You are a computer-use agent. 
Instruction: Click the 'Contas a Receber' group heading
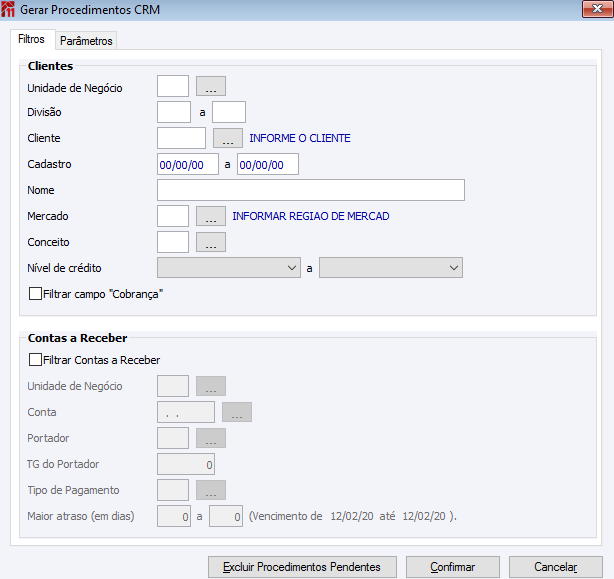pyautogui.click(x=77, y=338)
